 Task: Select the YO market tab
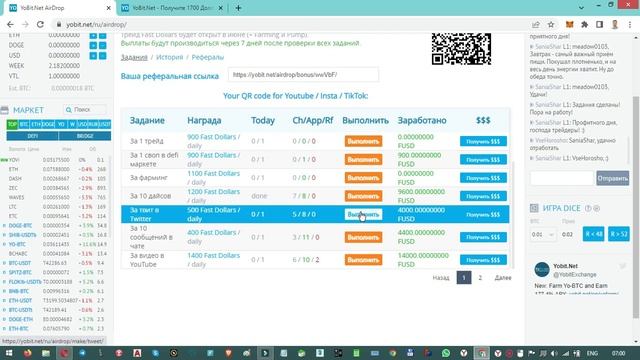pyautogui.click(x=61, y=124)
